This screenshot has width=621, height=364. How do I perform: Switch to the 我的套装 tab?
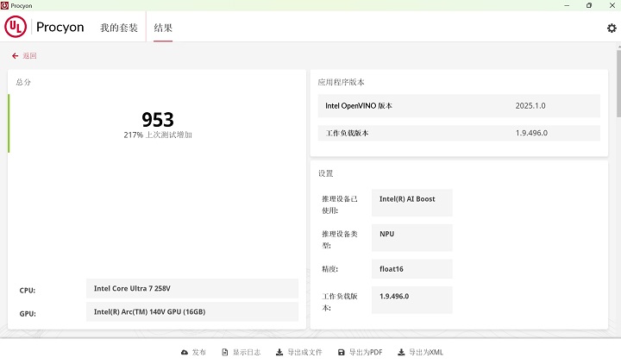(119, 28)
